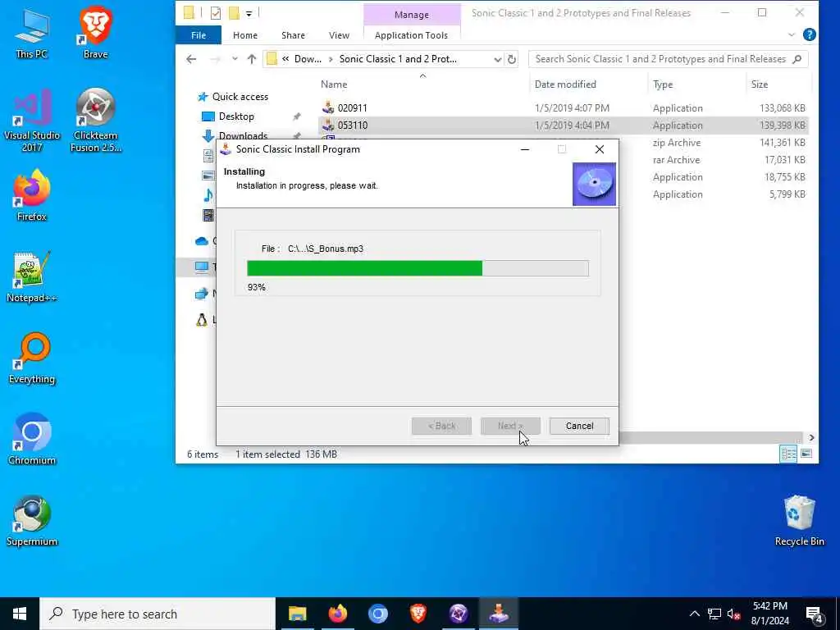The width and height of the screenshot is (840, 630).
Task: Click the muted volume tray icon
Action: click(734, 614)
